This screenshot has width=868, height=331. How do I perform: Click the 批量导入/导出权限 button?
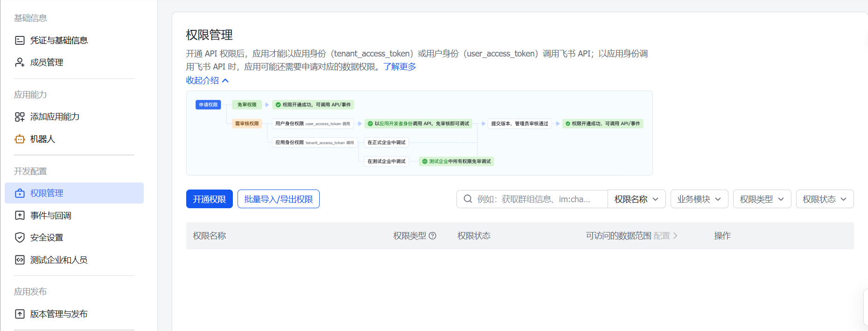278,199
